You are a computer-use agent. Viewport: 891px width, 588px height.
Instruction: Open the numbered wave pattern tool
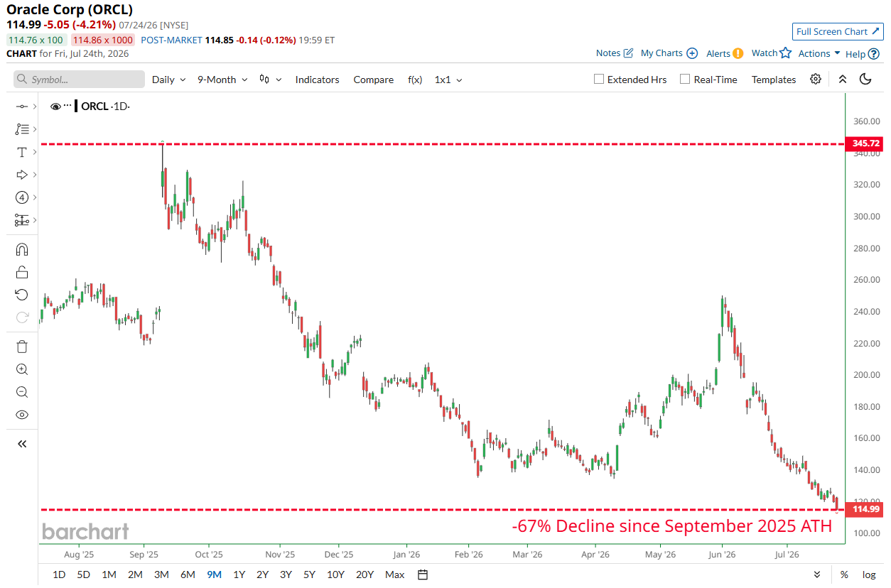tap(22, 197)
